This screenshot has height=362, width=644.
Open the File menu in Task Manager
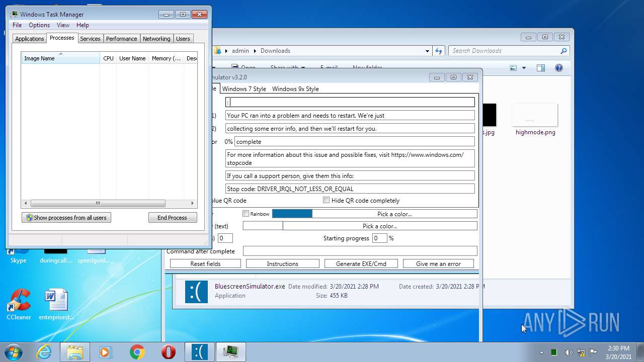click(x=17, y=25)
